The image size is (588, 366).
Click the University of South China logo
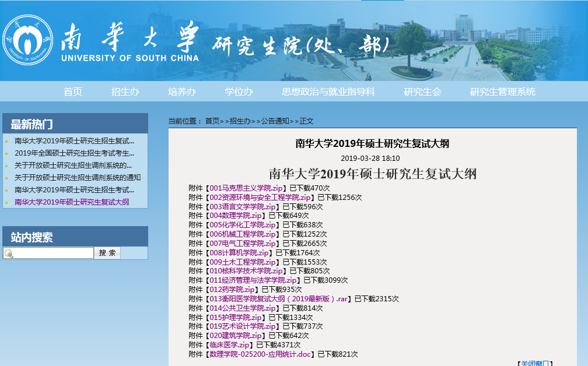27,41
